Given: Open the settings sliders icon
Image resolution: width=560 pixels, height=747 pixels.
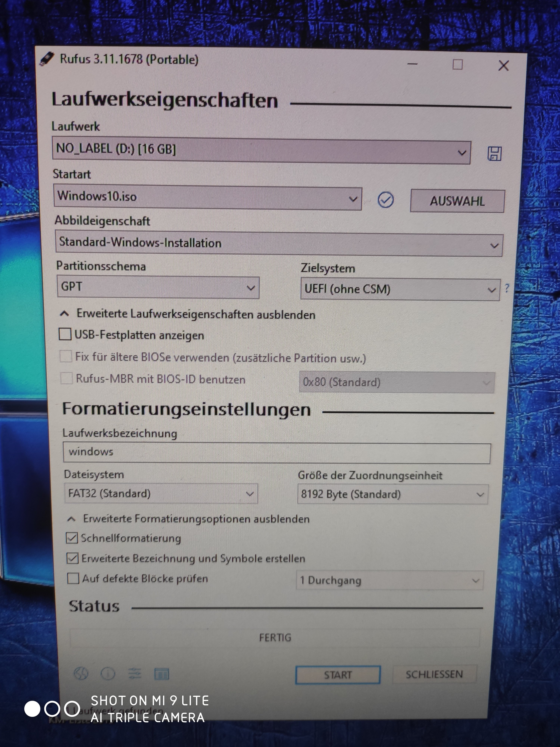Looking at the screenshot, I should pyautogui.click(x=135, y=674).
